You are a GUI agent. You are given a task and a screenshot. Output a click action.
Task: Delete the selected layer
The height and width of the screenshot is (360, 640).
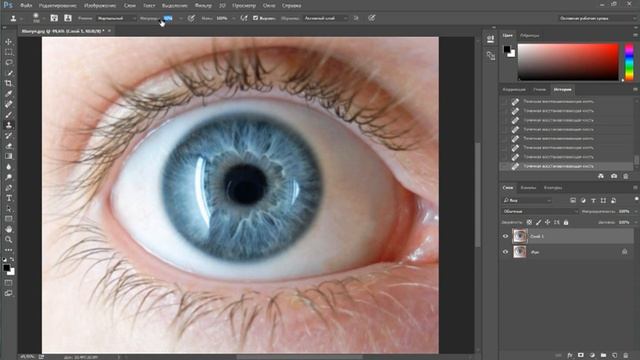point(626,356)
